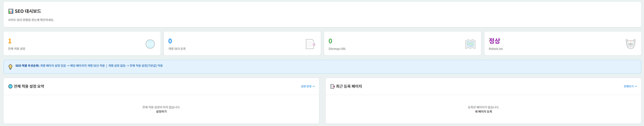Select the orange 1 count for 전체 적용 설정
This screenshot has width=644, height=126.
pos(10,41)
